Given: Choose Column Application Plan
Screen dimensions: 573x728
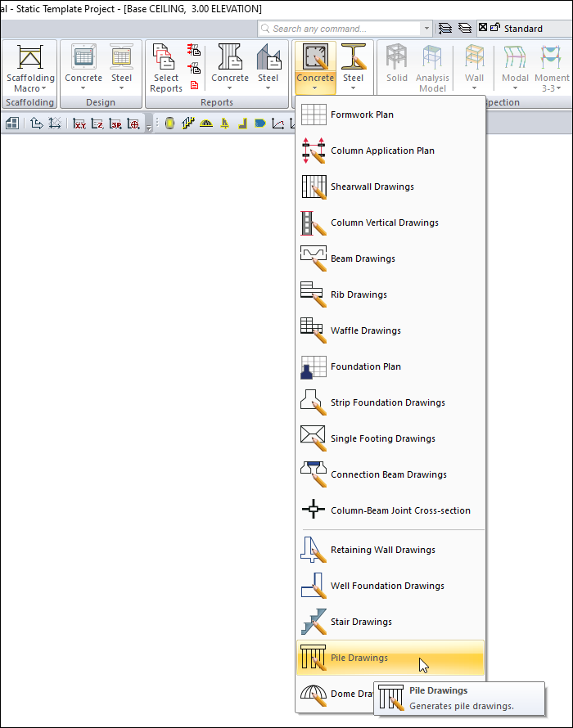Looking at the screenshot, I should 390,151.
